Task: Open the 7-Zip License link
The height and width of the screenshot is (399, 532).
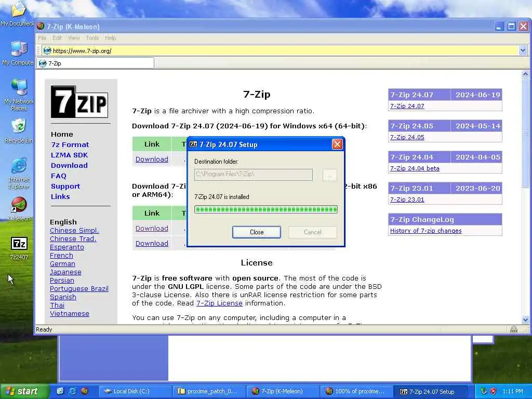Action: [220, 303]
